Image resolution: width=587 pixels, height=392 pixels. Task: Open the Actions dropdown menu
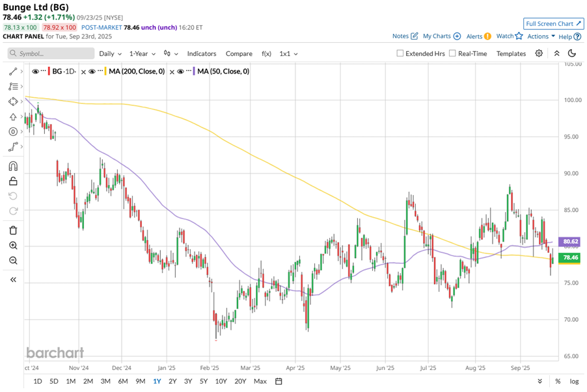coord(541,36)
